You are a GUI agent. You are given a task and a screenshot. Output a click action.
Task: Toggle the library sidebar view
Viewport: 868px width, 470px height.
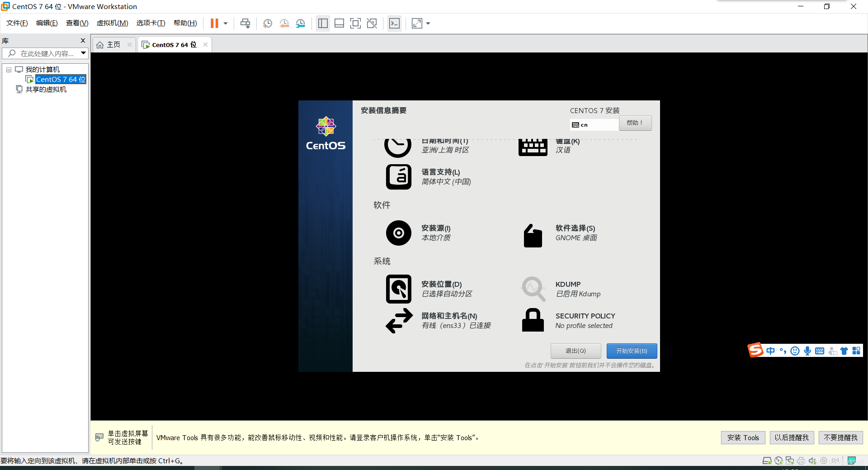coord(323,23)
